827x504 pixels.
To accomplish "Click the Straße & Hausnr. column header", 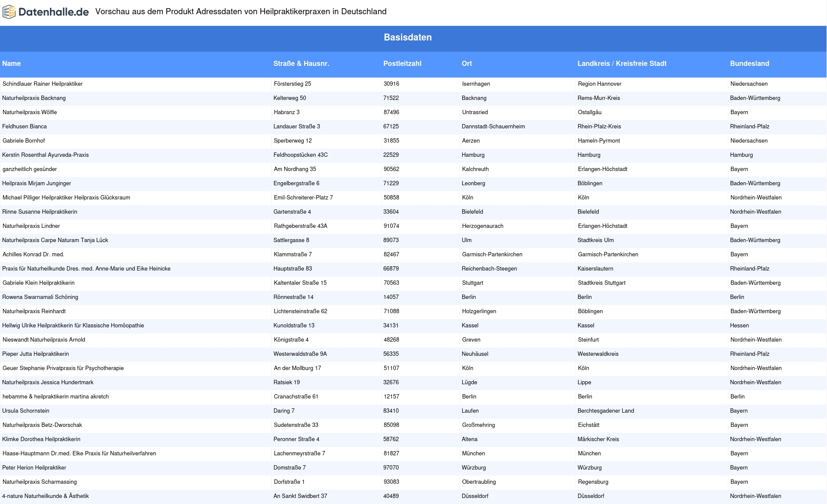I will (301, 63).
